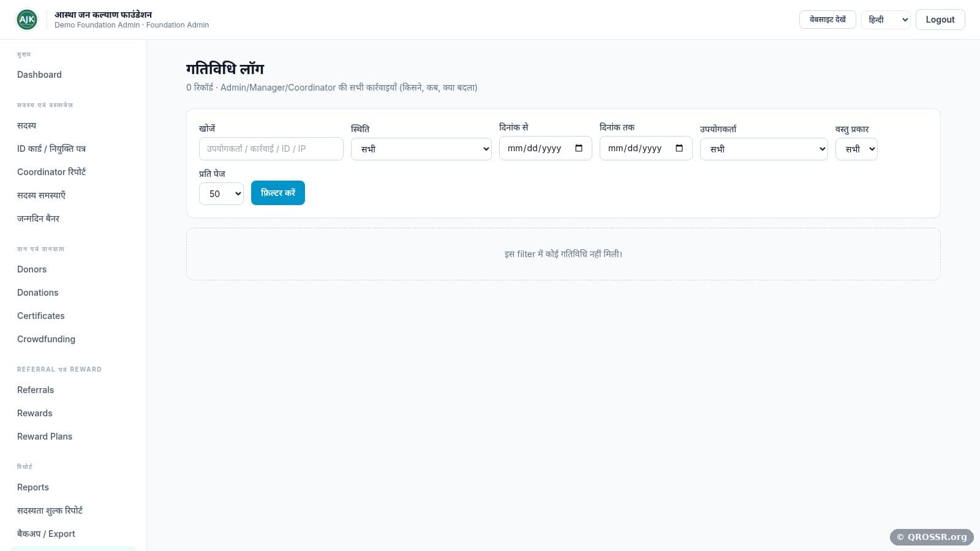Click the Logout button
The height and width of the screenshot is (551, 980).
click(940, 20)
